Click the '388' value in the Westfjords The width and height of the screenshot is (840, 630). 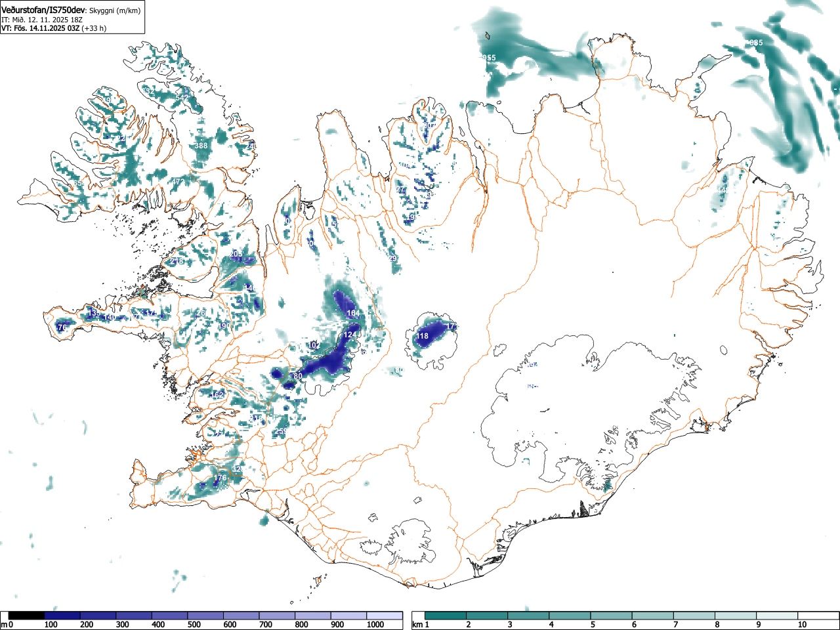click(201, 146)
